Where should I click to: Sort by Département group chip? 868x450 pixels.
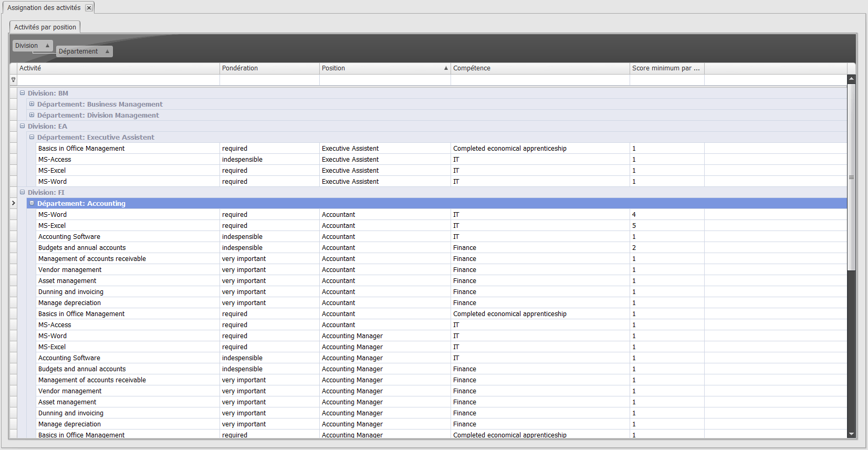tap(84, 51)
